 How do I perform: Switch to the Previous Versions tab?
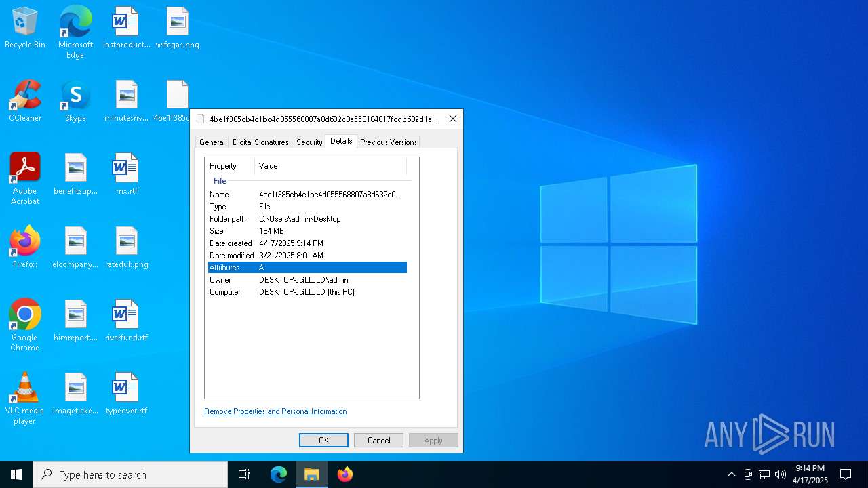389,142
